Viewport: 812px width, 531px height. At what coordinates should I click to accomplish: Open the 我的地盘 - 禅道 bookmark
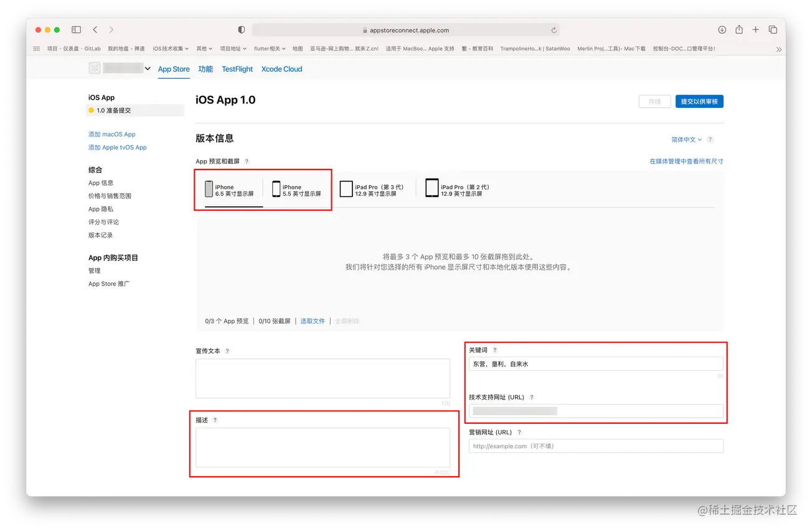pos(126,49)
